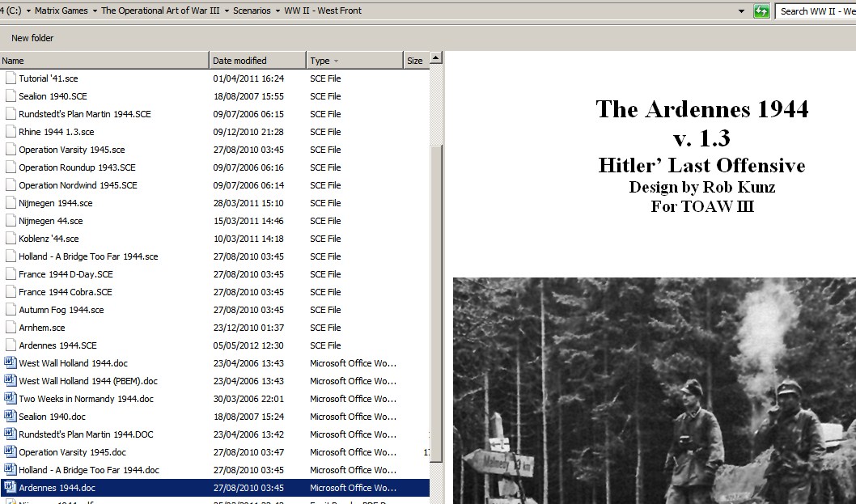
Task: Click the Word icon of Rundstedt's Plan Martin 1944.DOC
Action: pos(11,434)
